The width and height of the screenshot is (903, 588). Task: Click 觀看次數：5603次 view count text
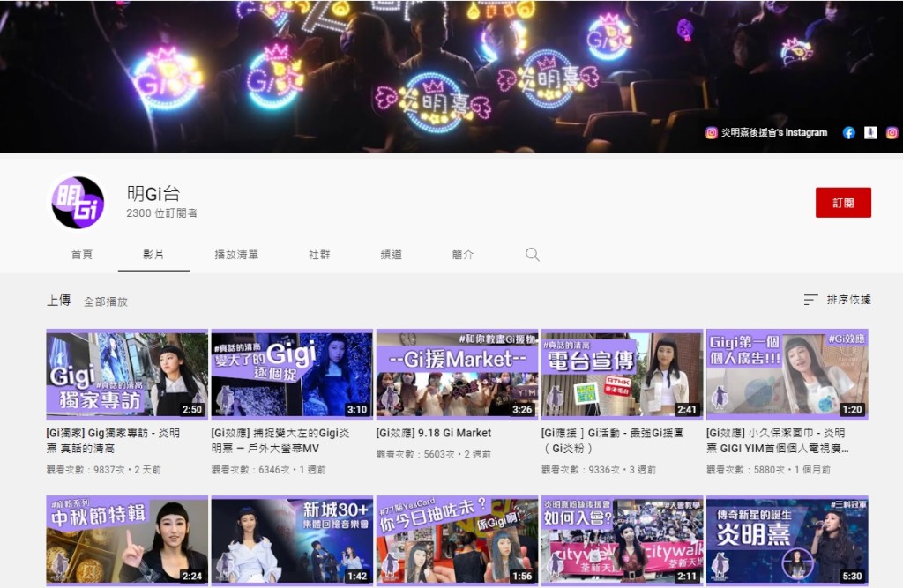click(416, 454)
